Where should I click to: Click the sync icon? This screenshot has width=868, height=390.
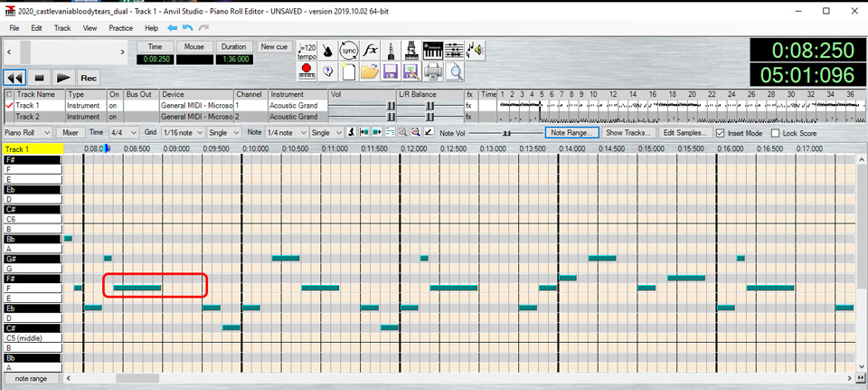349,51
